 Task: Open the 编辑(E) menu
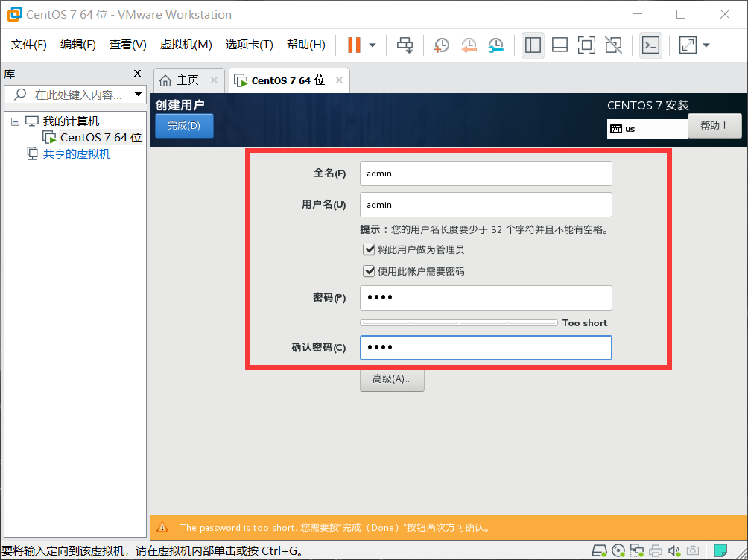coord(77,45)
